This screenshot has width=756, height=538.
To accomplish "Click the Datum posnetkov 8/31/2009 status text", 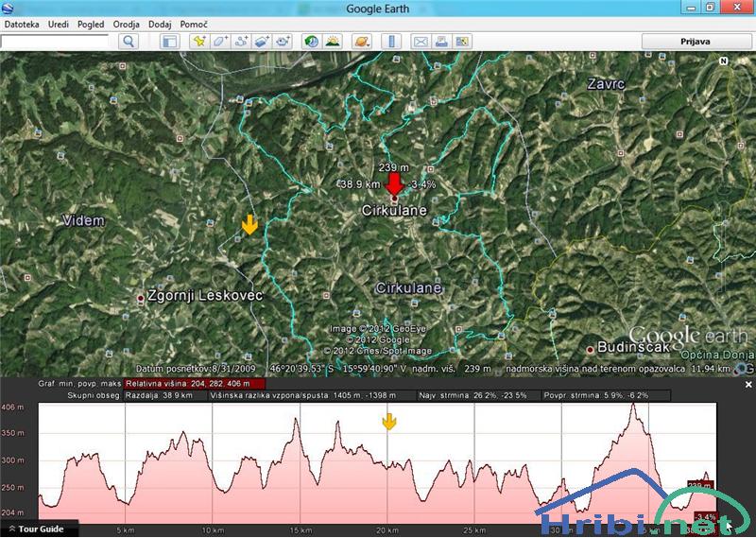I will (197, 369).
